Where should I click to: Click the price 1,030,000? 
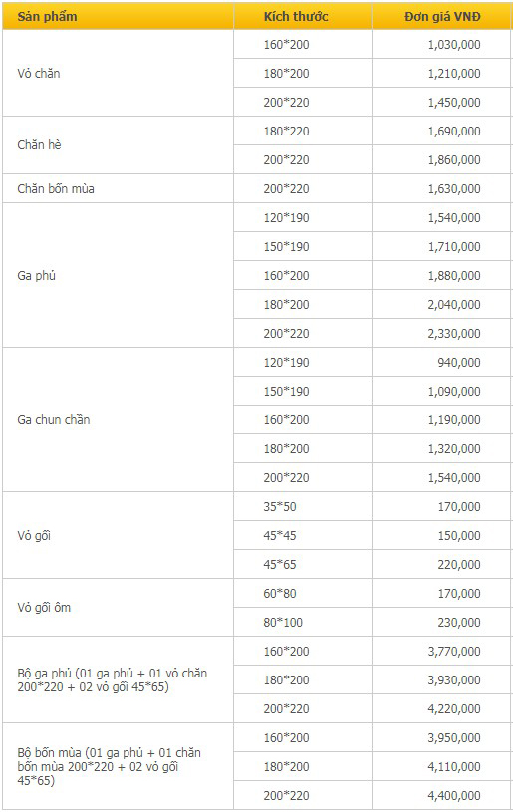tap(441, 45)
